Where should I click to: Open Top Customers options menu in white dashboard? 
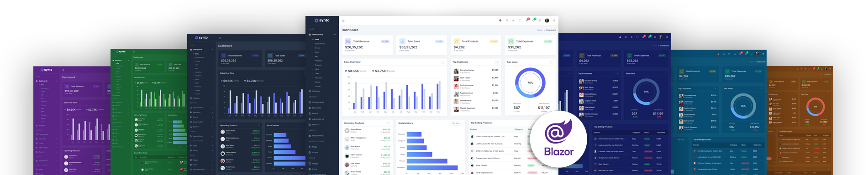click(497, 62)
